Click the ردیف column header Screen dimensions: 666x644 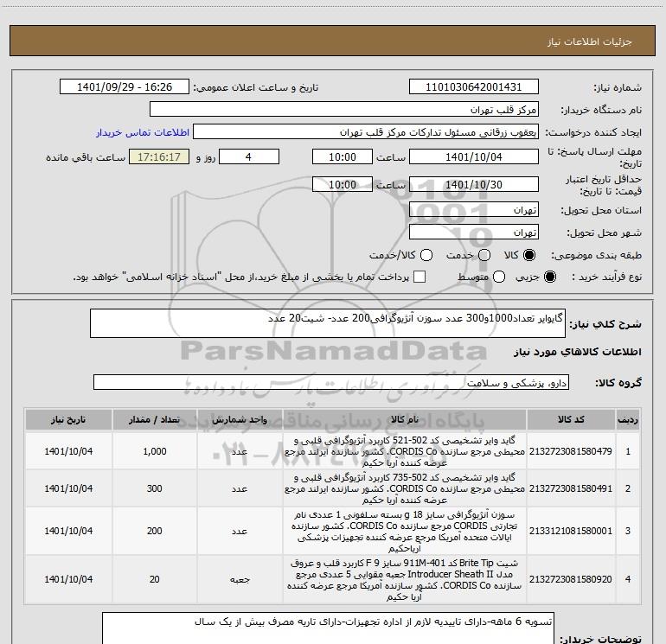tap(628, 420)
